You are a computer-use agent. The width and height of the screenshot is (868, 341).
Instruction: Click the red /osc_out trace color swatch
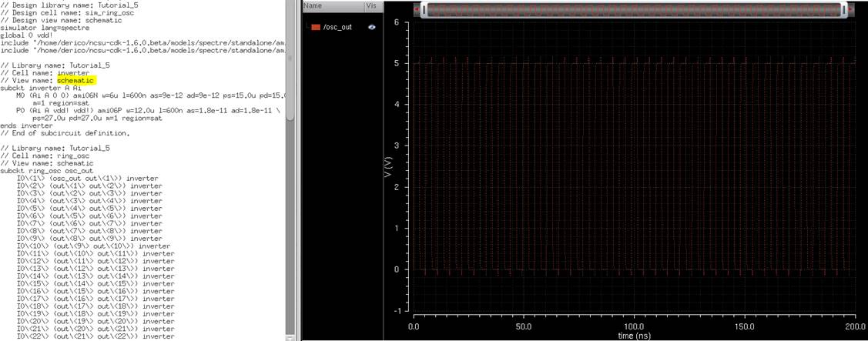tap(315, 27)
